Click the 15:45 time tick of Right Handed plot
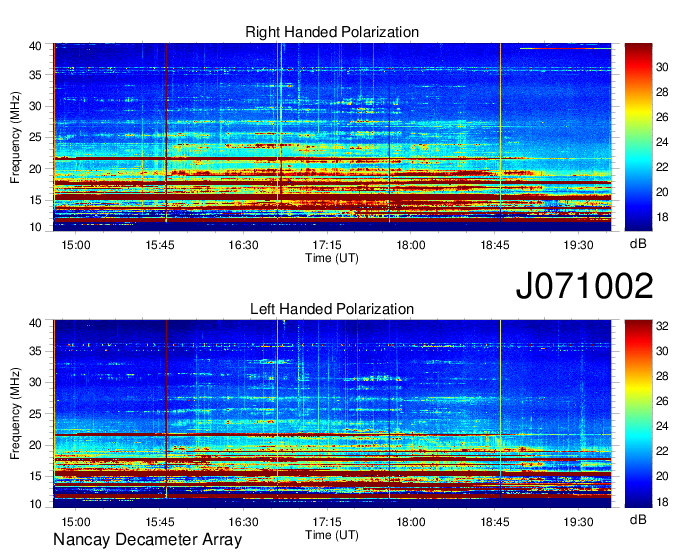Screen dimensions: 680x552 160,245
